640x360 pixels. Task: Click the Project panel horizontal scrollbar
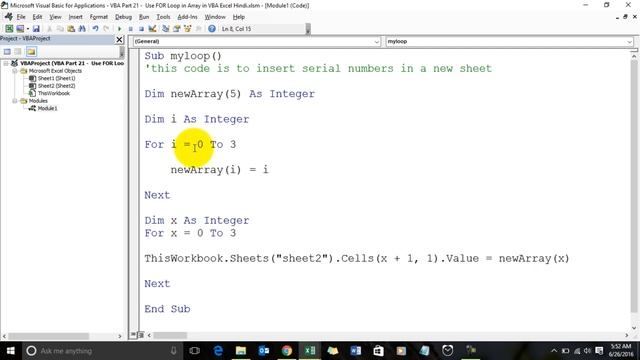coord(49,336)
